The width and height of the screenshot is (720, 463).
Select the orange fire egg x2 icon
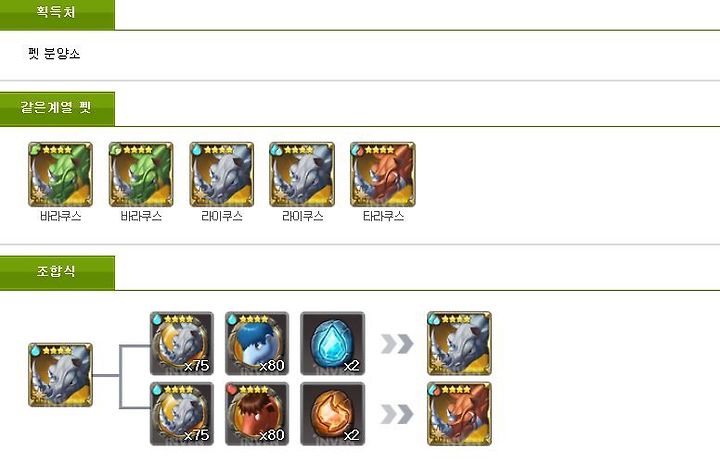332,414
